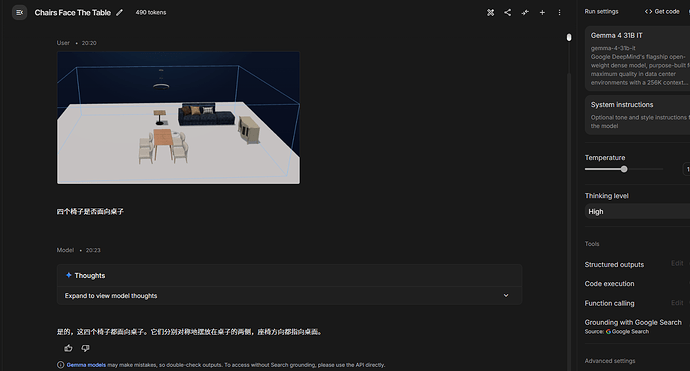Image resolution: width=690 pixels, height=371 pixels.
Task: Click the Run settings heading
Action: [601, 11]
